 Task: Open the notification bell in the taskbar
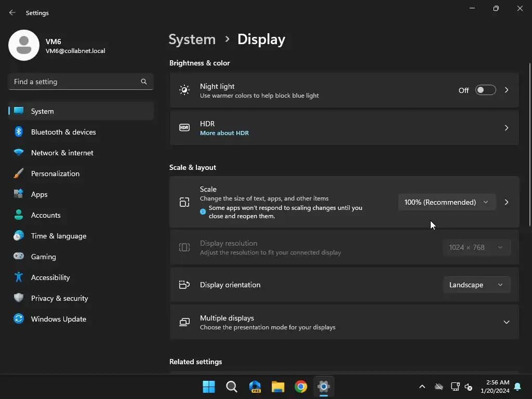[517, 387]
